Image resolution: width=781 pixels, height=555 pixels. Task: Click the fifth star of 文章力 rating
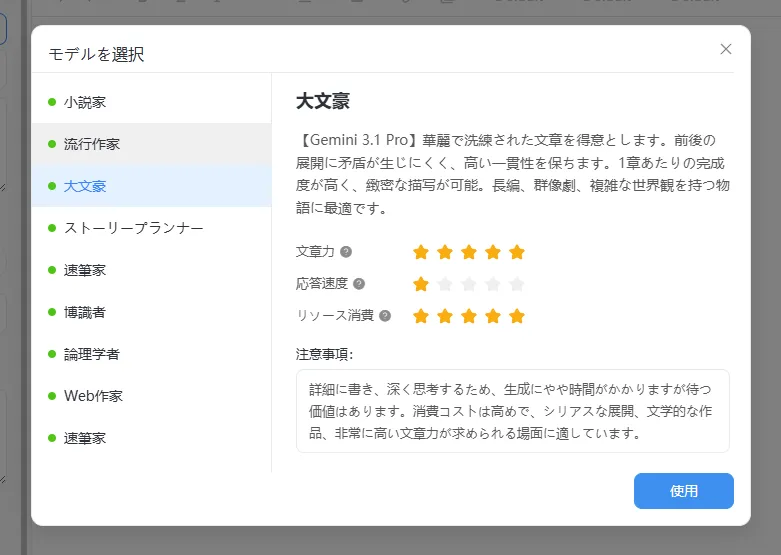click(517, 252)
